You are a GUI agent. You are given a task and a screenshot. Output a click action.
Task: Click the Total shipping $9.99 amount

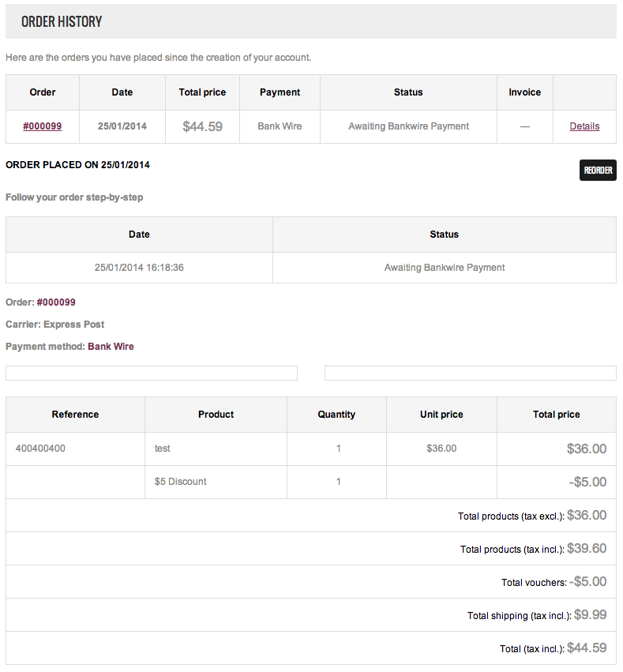click(590, 614)
